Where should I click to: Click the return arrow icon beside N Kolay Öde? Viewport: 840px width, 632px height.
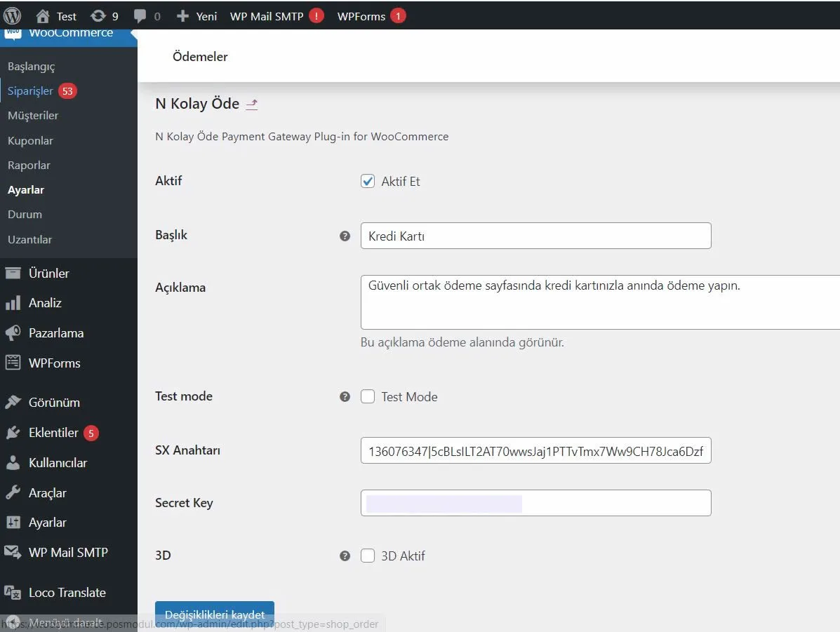(252, 105)
